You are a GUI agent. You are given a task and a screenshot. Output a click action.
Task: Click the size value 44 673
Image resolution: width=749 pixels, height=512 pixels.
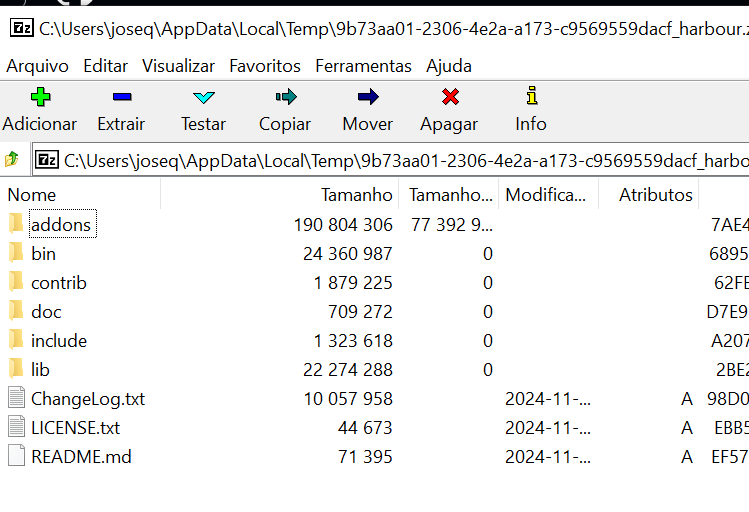click(x=365, y=428)
